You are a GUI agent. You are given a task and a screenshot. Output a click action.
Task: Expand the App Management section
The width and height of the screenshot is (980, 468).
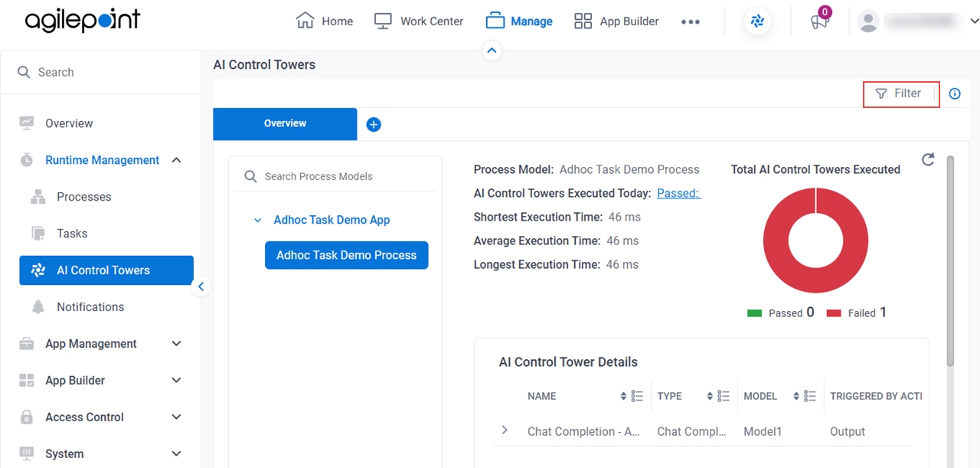click(176, 344)
